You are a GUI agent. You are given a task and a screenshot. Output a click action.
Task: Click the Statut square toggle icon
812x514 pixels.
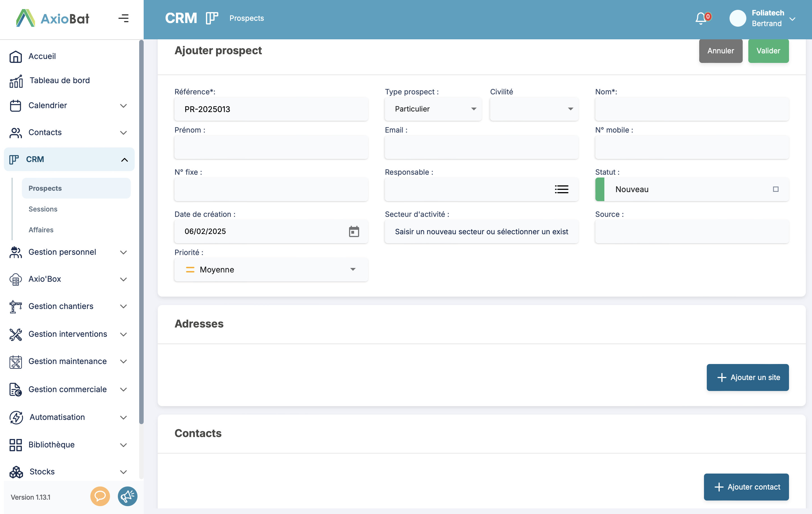[x=776, y=189]
